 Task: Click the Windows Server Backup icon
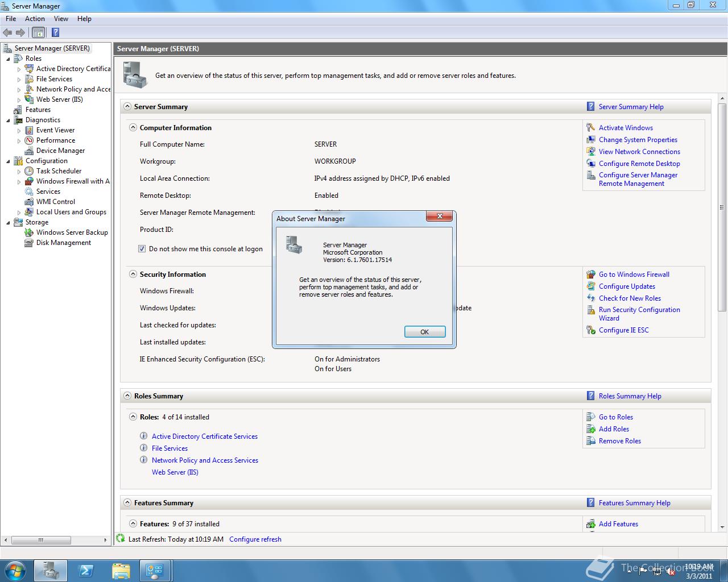29,232
